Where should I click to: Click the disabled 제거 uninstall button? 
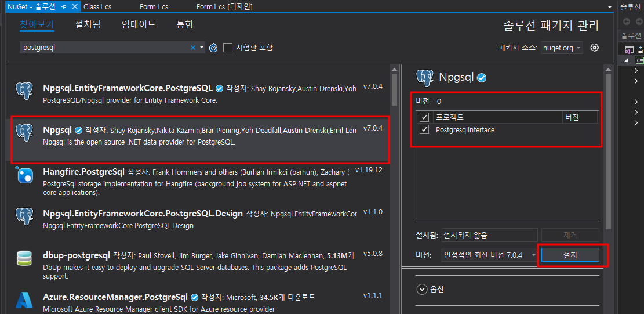pos(570,236)
